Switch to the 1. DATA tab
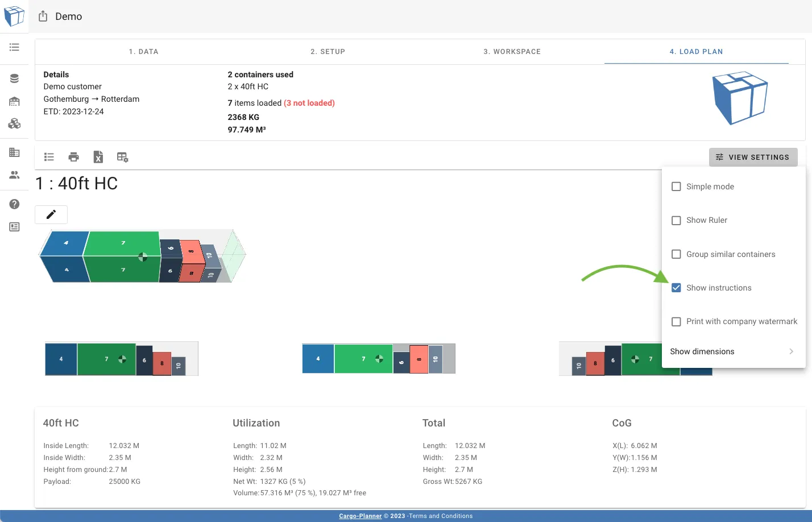This screenshot has width=812, height=522. click(x=144, y=52)
